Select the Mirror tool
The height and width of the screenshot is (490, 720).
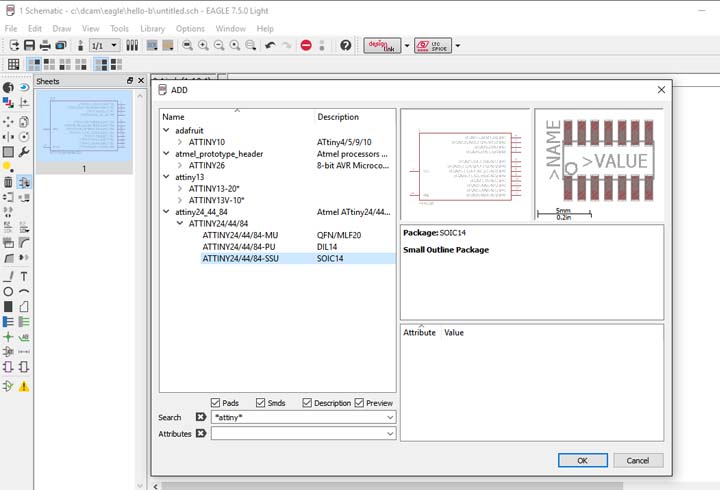(8, 137)
